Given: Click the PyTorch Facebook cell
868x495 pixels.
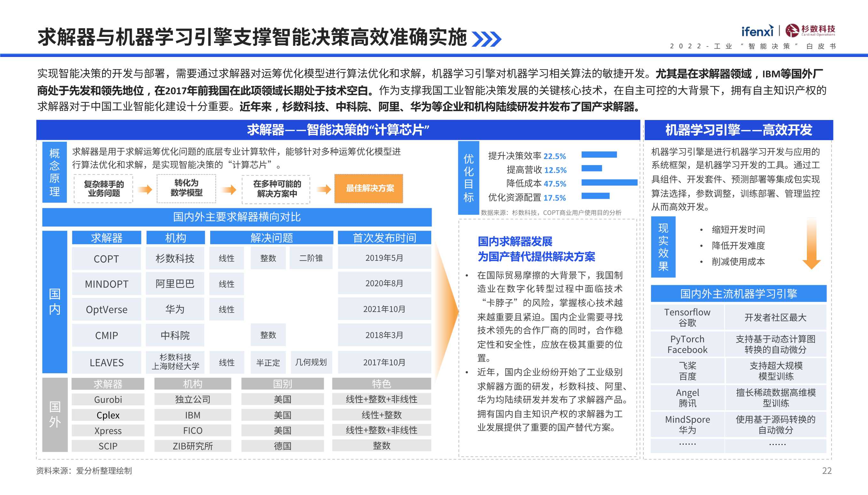Looking at the screenshot, I should pyautogui.click(x=687, y=344).
